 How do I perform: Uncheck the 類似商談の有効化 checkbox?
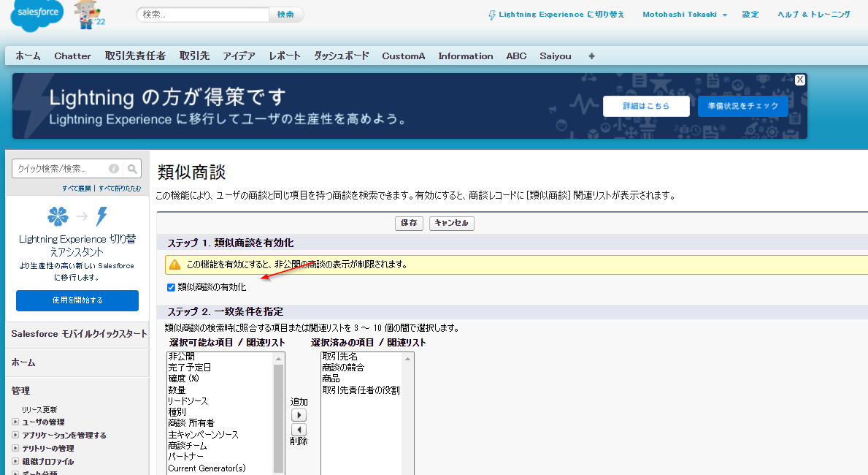click(x=169, y=286)
